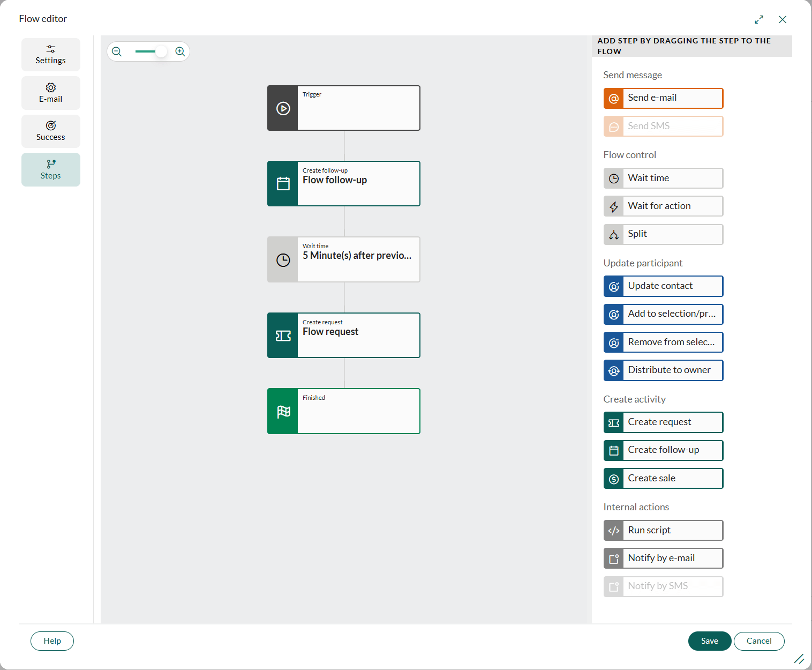Click the flag icon on Finished step
This screenshot has height=670, width=812.
pyautogui.click(x=283, y=411)
